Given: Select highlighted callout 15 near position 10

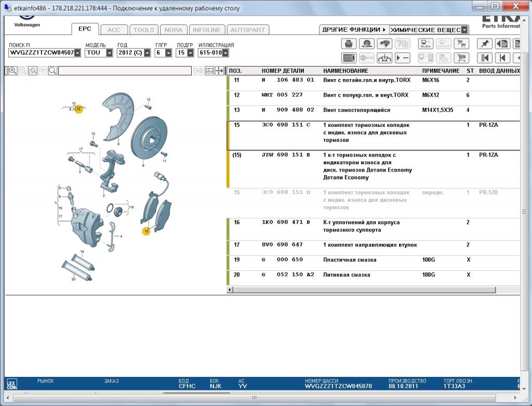Looking at the screenshot, I should [79, 109].
